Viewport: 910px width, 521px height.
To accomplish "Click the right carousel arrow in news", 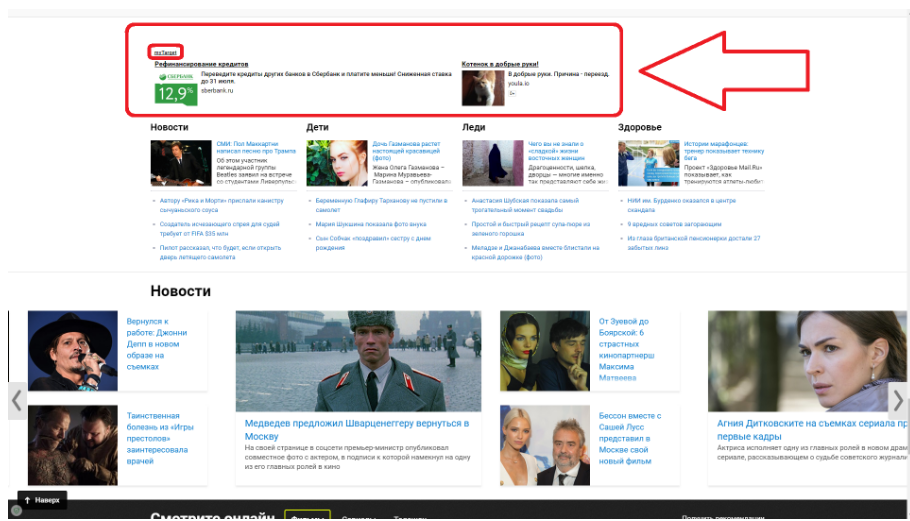I will 898,400.
